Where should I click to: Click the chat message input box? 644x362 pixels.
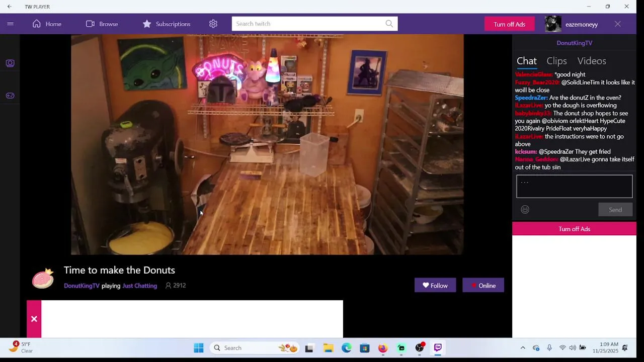[x=574, y=186]
